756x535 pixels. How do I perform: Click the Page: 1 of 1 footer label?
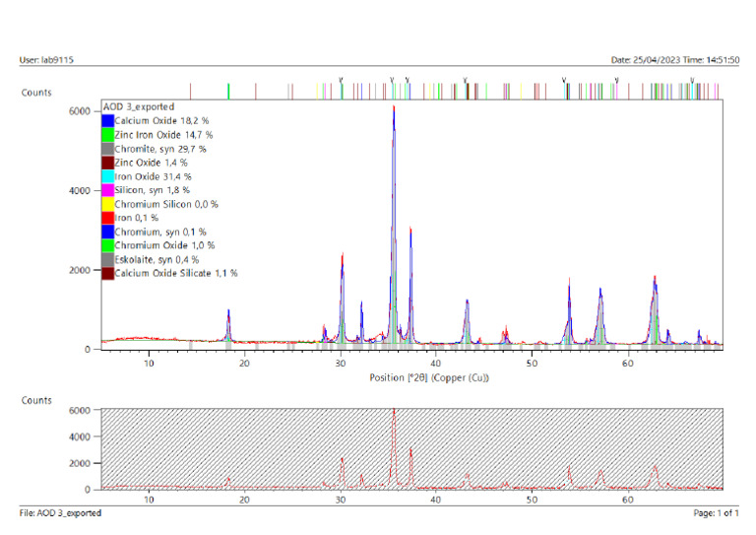pos(715,513)
